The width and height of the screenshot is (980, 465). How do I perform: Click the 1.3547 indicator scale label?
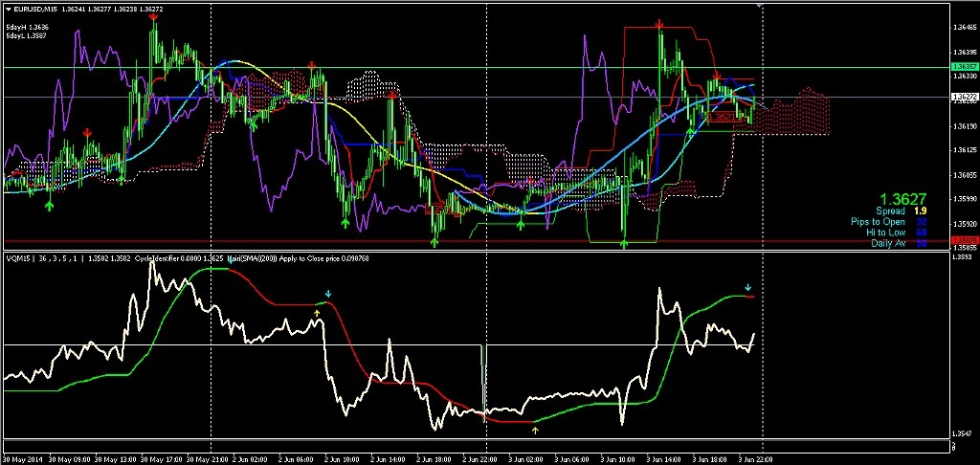963,432
